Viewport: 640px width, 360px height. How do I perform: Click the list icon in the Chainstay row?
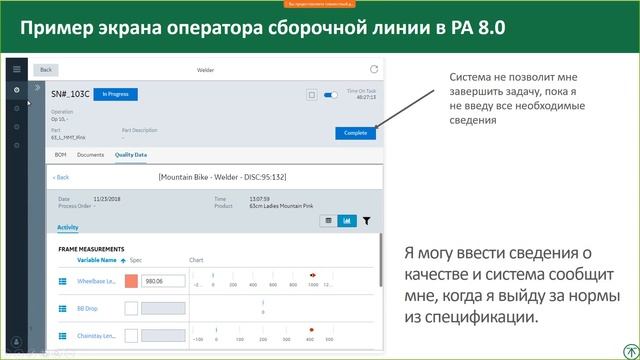pyautogui.click(x=62, y=336)
